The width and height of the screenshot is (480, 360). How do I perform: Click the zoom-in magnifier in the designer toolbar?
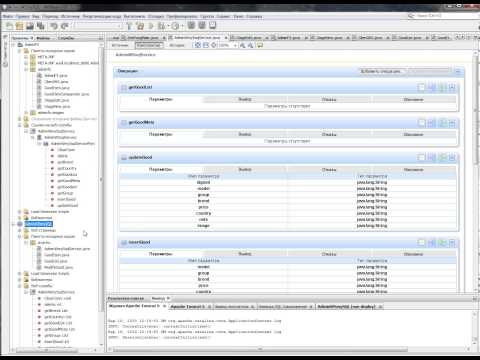242,45
